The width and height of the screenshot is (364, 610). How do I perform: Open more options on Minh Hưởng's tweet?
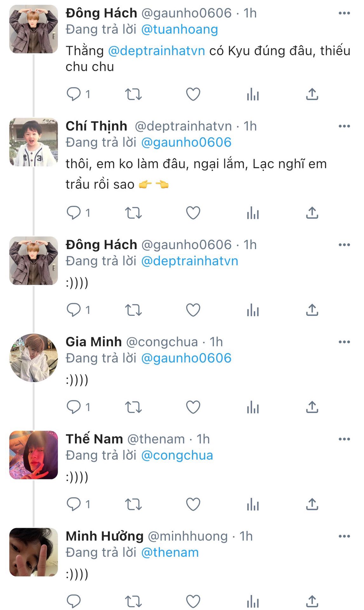click(344, 536)
